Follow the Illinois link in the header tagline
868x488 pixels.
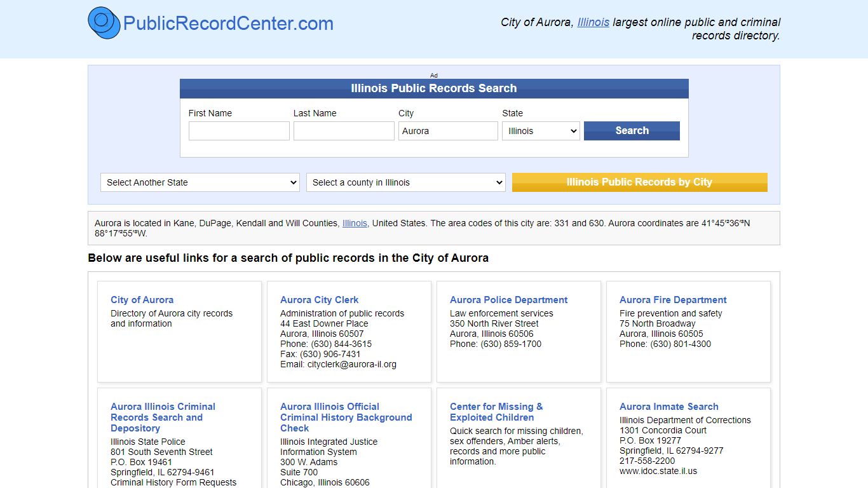pos(593,22)
